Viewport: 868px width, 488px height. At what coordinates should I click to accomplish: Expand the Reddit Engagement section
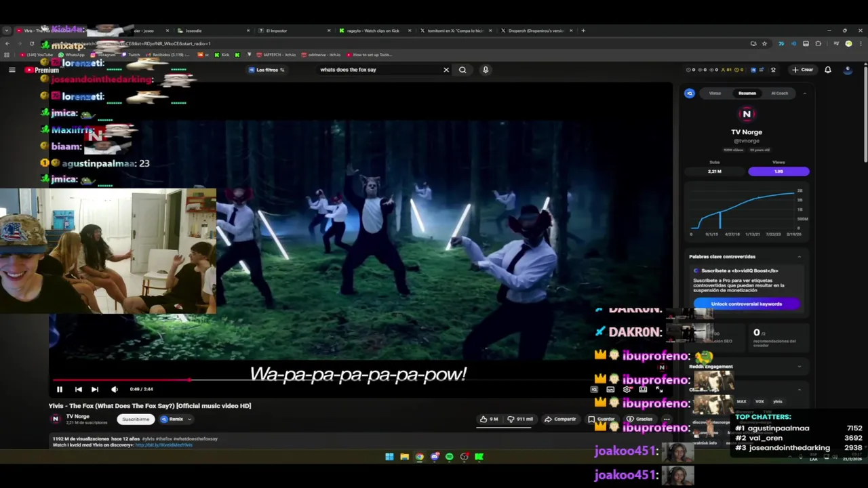click(799, 367)
